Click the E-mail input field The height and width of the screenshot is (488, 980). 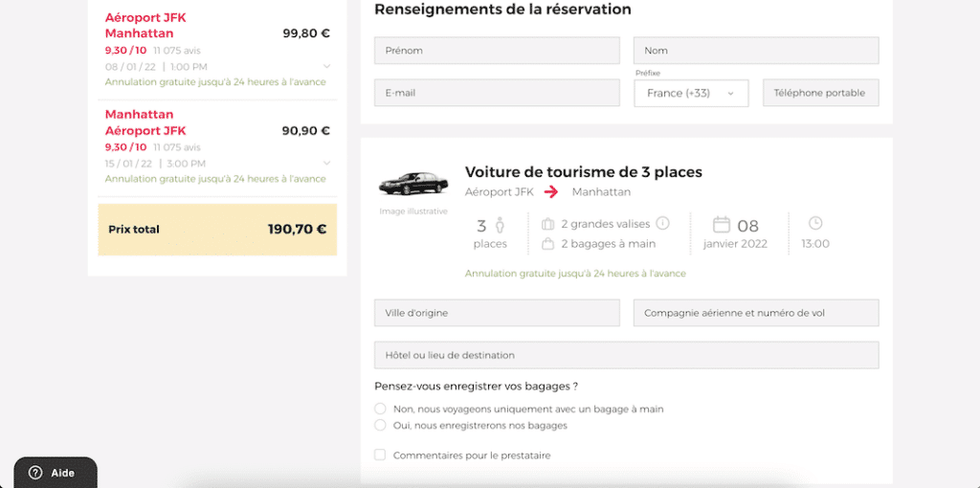coord(497,93)
